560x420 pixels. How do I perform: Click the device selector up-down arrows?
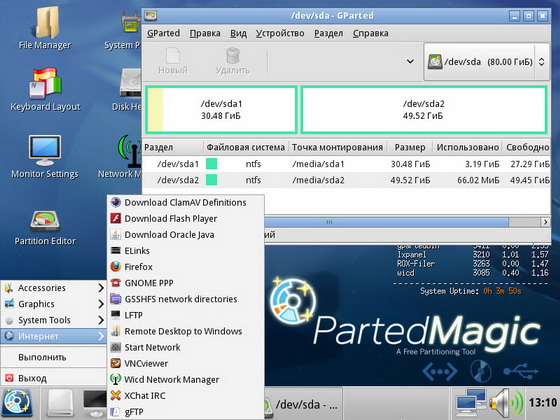pos(541,62)
